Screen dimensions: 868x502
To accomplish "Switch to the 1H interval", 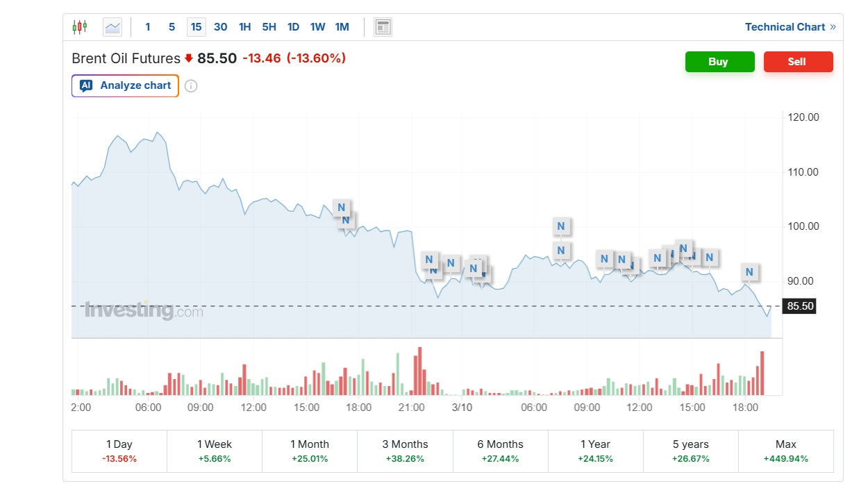I will click(x=244, y=27).
